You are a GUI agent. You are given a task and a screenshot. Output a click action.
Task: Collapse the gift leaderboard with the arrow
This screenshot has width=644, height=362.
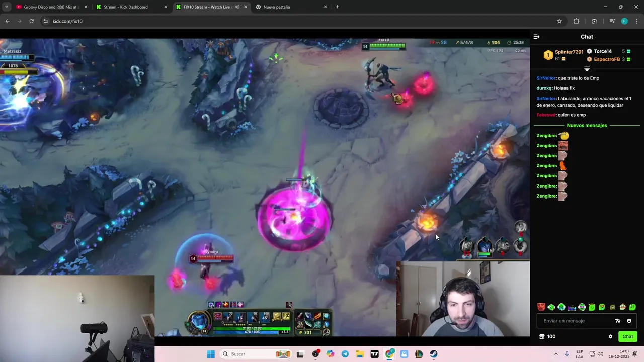pos(587,69)
